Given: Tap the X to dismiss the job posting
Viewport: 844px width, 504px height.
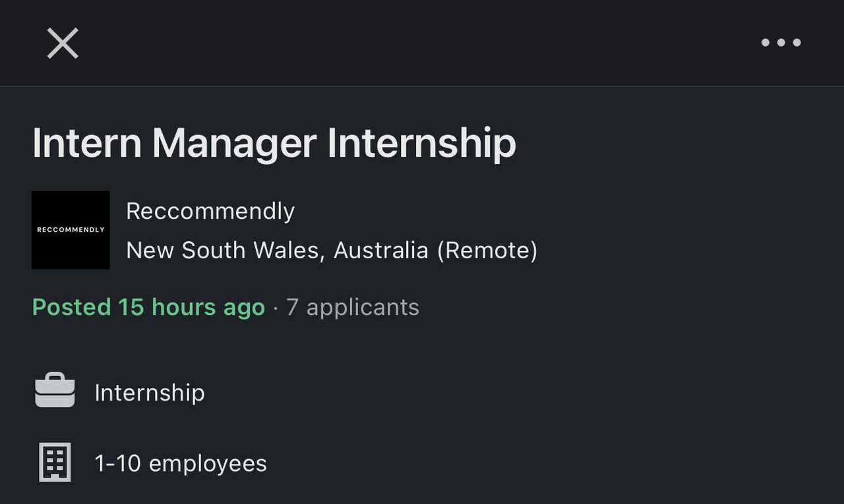Looking at the screenshot, I should (x=63, y=43).
